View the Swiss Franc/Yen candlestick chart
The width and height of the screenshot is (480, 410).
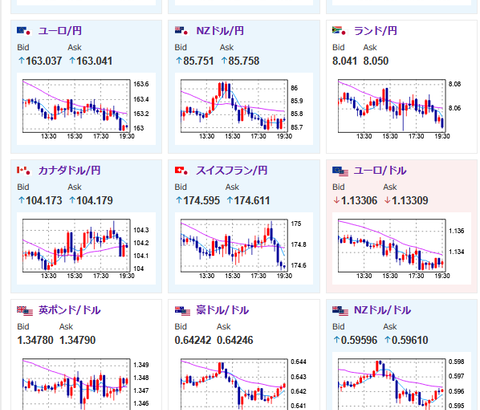[244, 248]
